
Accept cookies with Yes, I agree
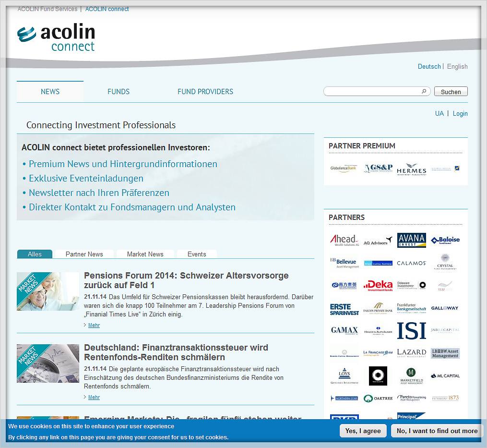[x=363, y=431]
